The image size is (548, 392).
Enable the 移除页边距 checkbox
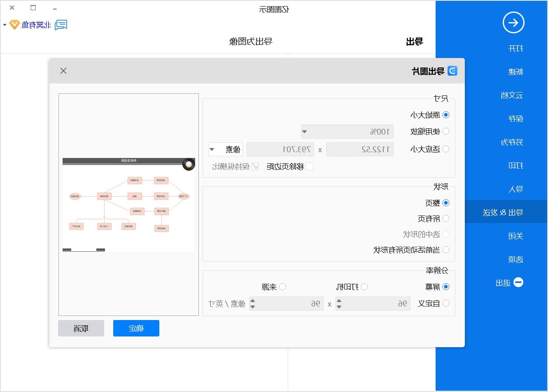[310, 166]
